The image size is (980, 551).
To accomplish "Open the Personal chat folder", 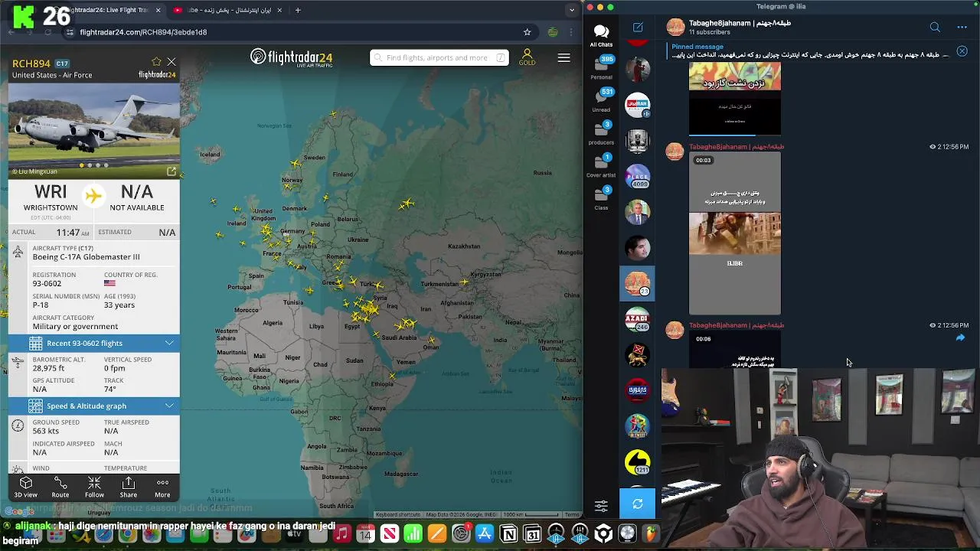I will (601, 67).
